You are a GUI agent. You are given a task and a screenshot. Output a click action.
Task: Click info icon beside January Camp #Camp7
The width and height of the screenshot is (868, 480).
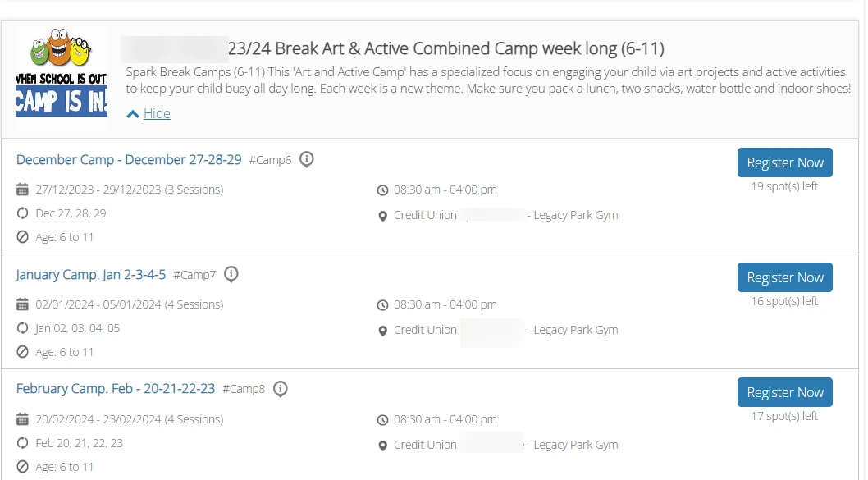pyautogui.click(x=231, y=274)
